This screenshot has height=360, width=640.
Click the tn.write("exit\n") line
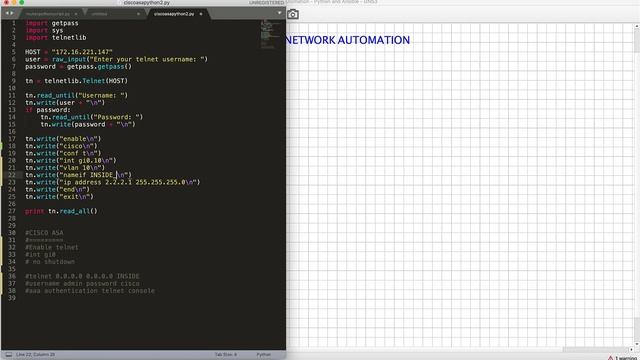click(x=59, y=197)
